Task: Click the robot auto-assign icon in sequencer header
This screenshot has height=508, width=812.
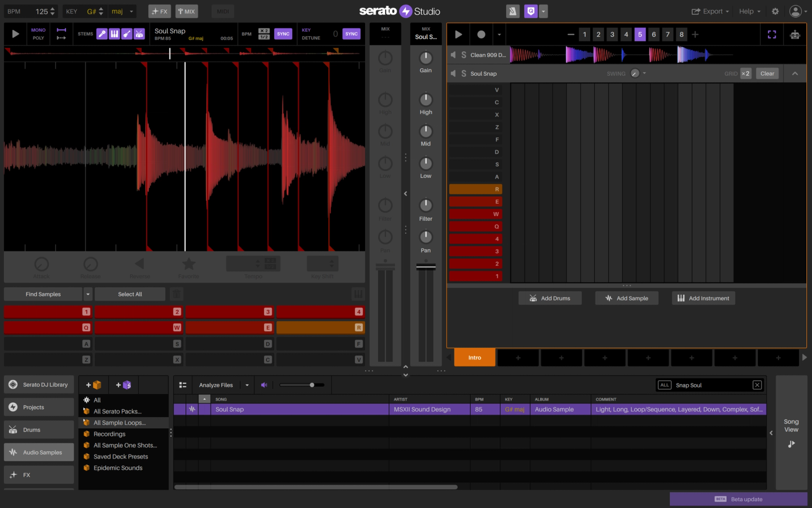Action: click(x=794, y=34)
